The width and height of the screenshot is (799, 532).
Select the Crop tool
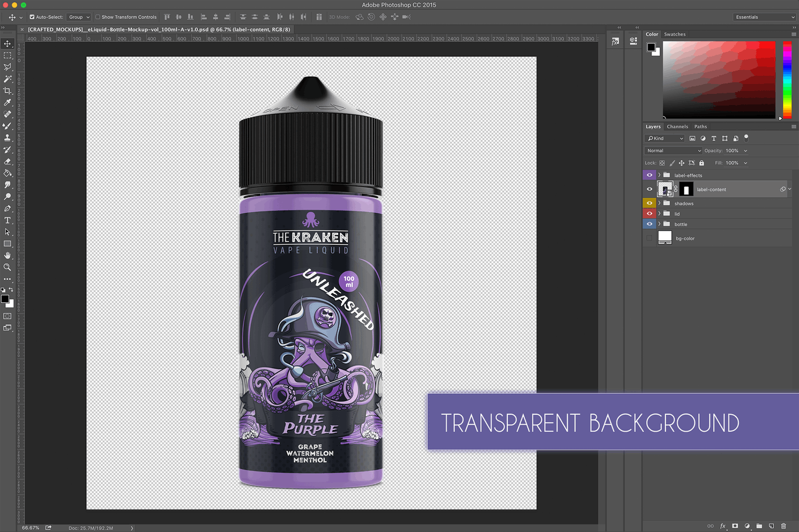coord(8,90)
